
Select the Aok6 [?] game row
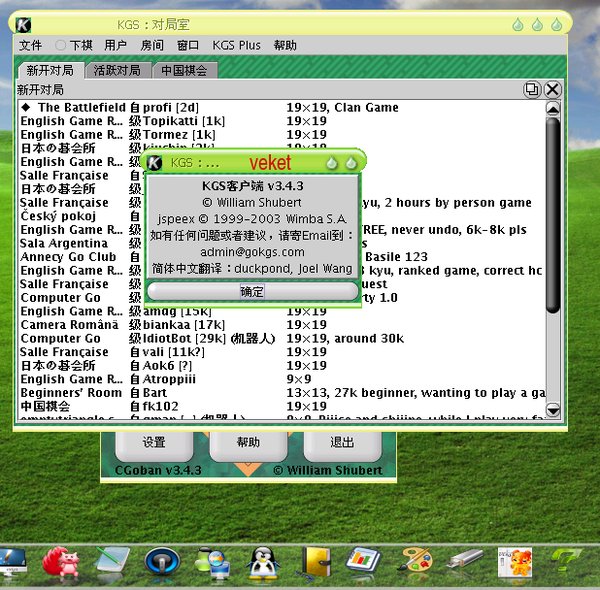[282, 366]
